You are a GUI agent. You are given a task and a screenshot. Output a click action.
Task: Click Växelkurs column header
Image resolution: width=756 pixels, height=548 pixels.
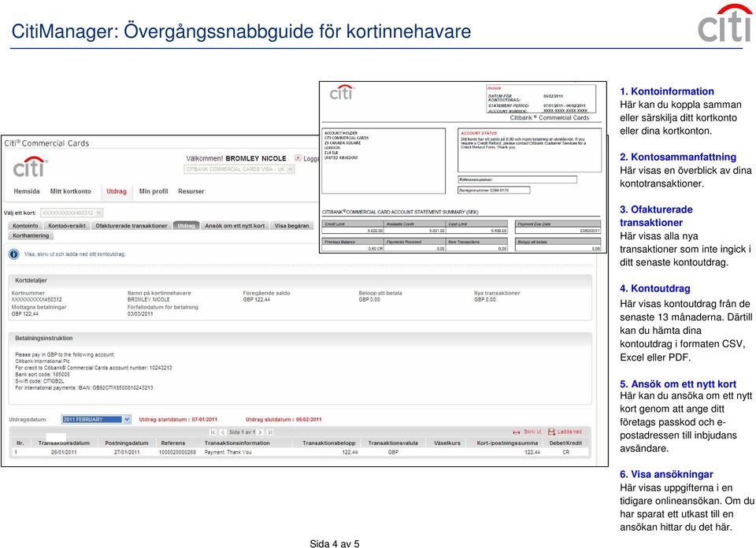(447, 443)
